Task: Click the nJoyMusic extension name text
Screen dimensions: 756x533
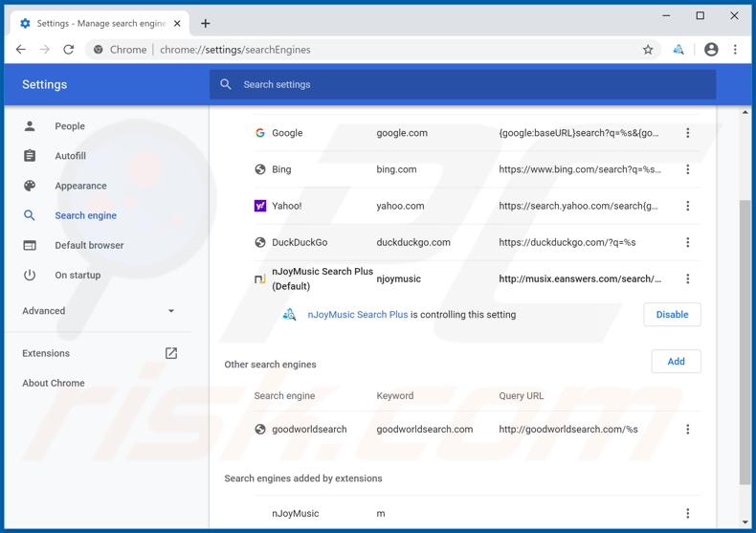Action: (x=295, y=513)
